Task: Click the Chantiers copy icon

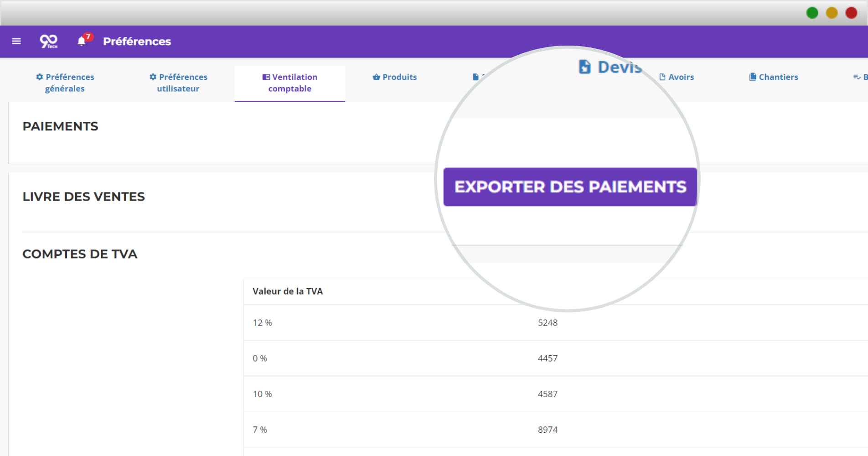Action: (x=753, y=77)
